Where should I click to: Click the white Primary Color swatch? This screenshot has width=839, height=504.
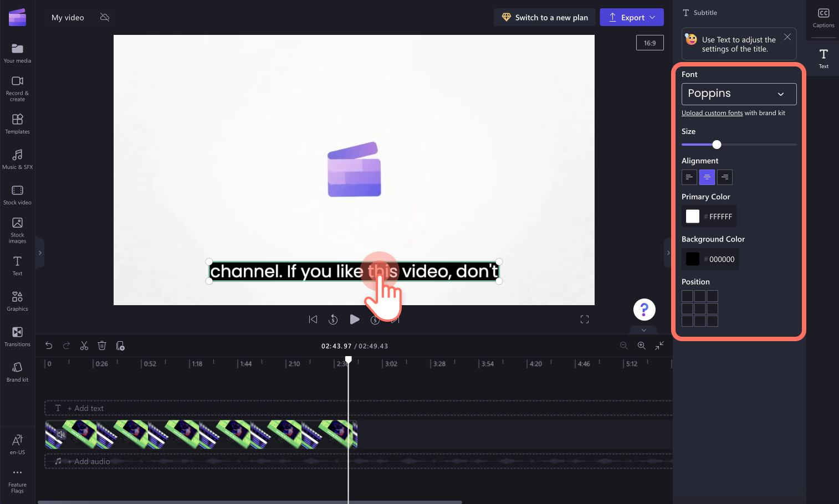click(692, 216)
